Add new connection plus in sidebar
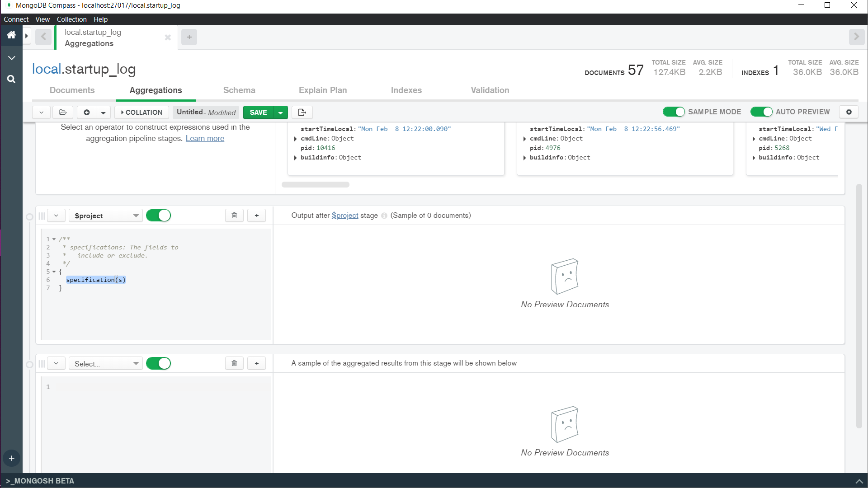868x488 pixels. click(11, 458)
